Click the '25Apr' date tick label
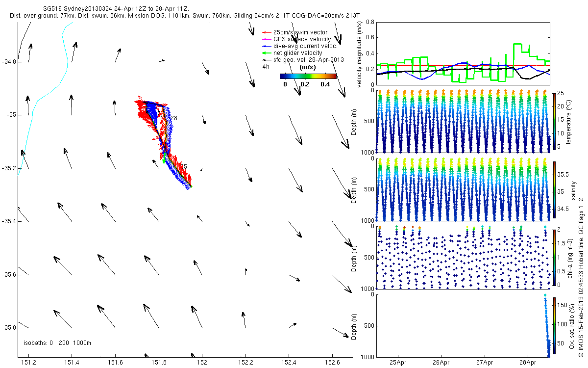Viewport: 588px width, 368px height. point(398,363)
